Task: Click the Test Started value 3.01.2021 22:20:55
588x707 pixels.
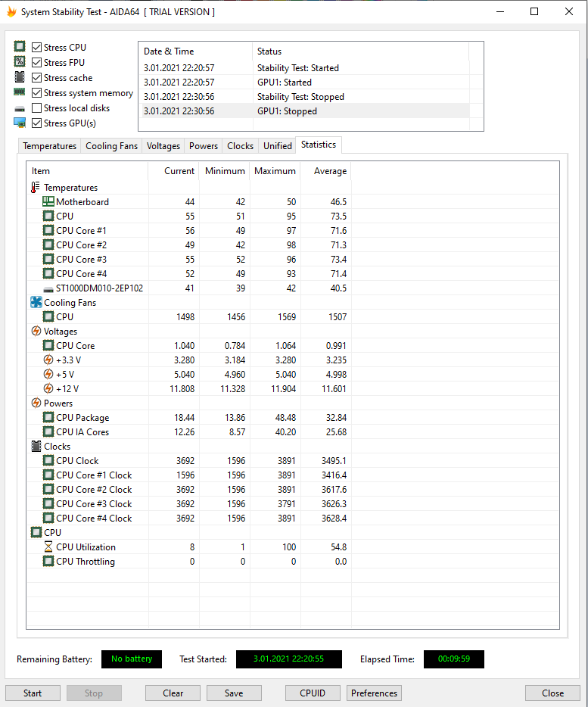Action: click(288, 659)
